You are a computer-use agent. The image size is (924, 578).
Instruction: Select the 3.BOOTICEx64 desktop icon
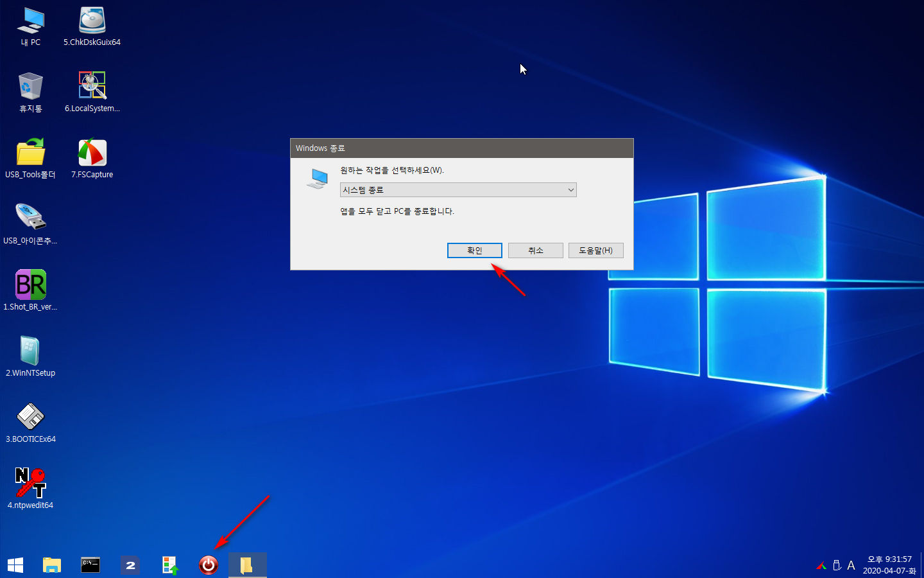pyautogui.click(x=31, y=424)
